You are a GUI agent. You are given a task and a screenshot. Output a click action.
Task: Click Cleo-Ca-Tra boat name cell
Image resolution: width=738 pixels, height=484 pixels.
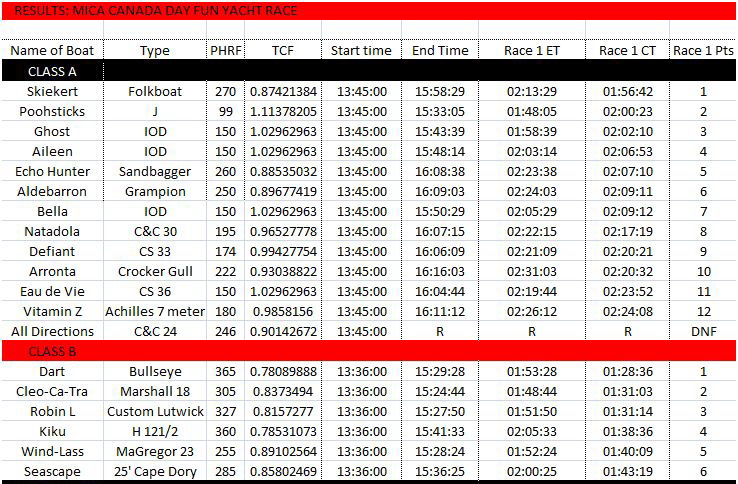(52, 391)
